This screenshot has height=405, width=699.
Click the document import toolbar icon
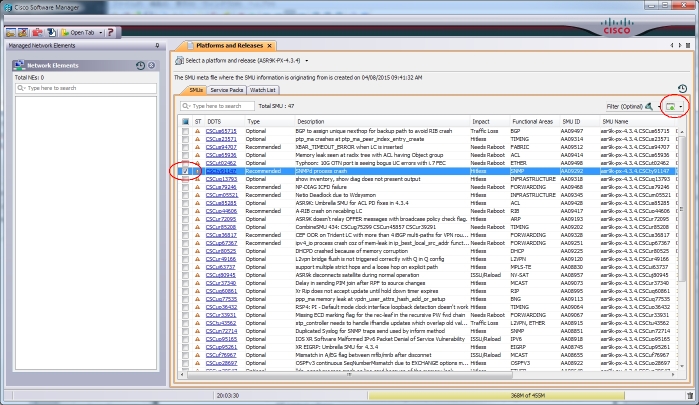(x=51, y=33)
